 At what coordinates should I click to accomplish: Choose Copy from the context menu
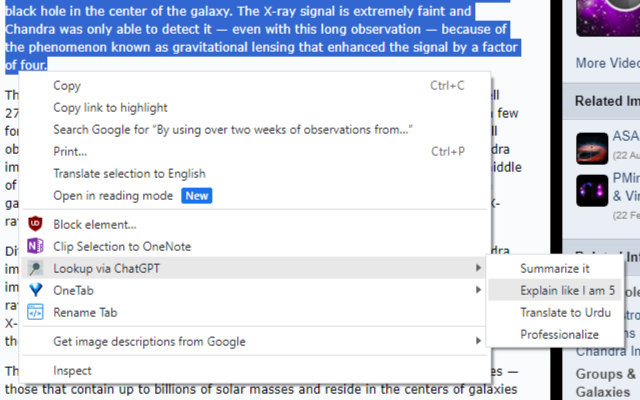pos(67,86)
